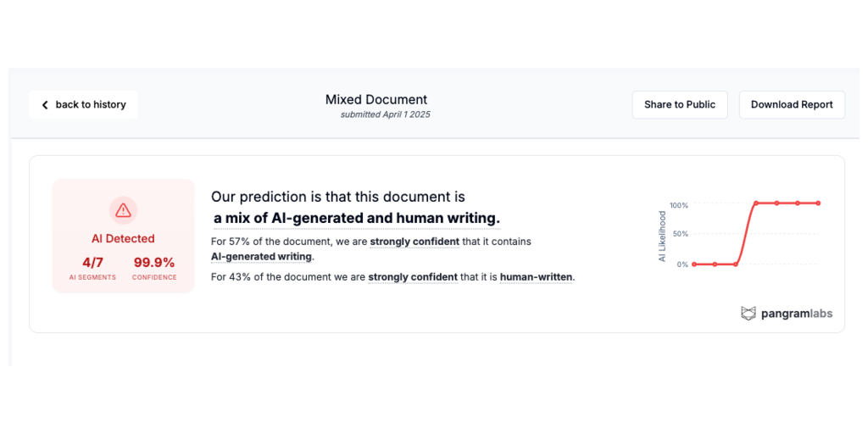Select the first chart data point at 0%

[694, 264]
